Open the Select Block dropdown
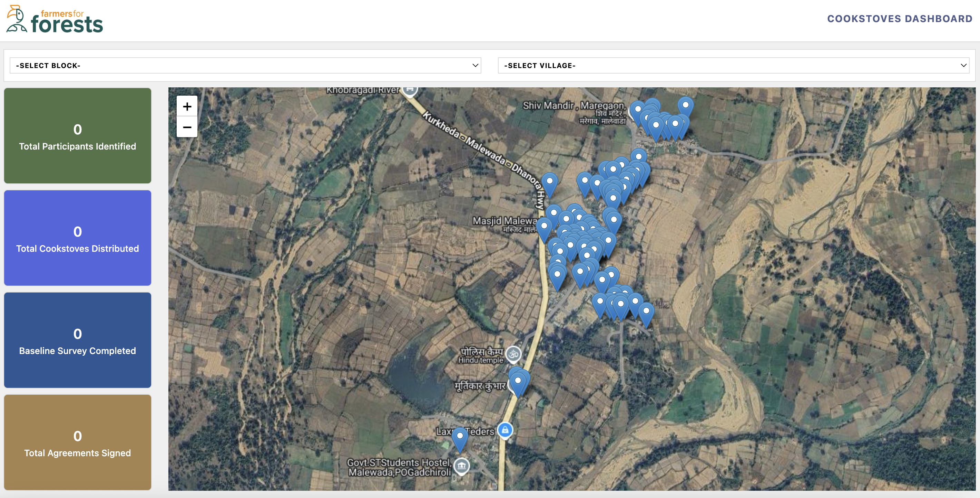 pyautogui.click(x=245, y=66)
